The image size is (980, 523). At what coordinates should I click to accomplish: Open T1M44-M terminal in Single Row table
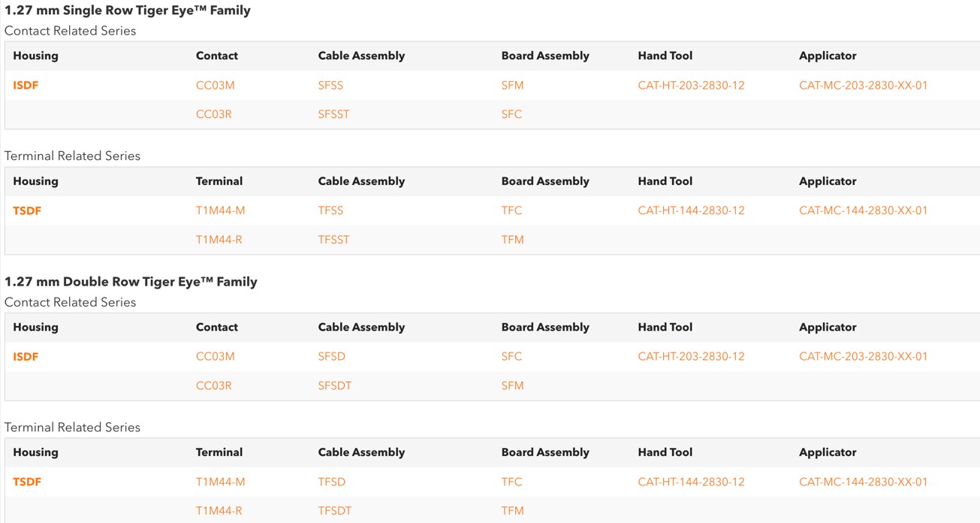click(x=221, y=211)
